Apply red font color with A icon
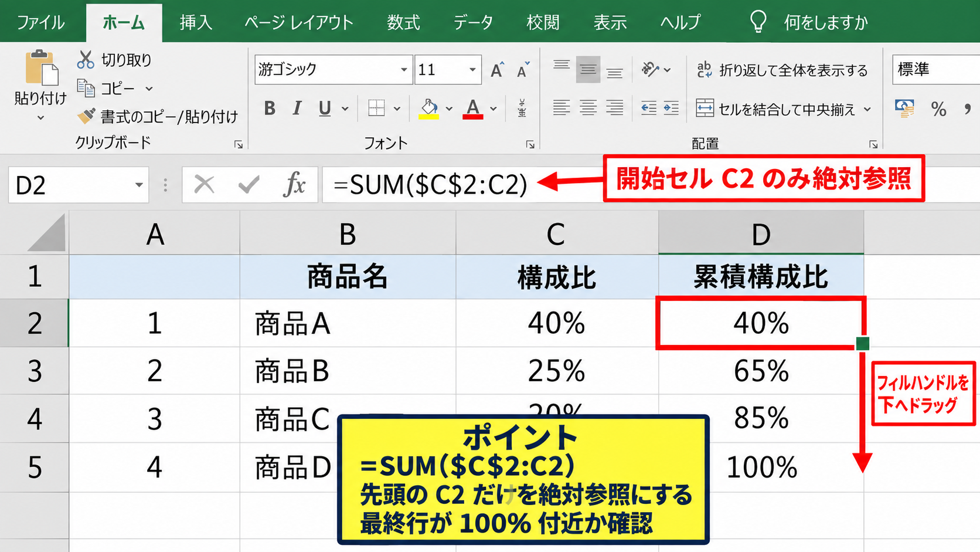980x552 pixels. pos(473,109)
